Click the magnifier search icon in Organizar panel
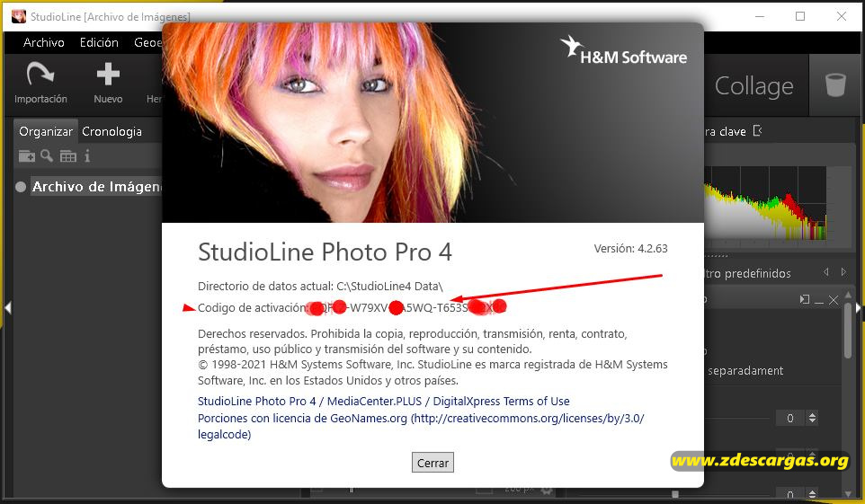The width and height of the screenshot is (865, 504). 47,156
